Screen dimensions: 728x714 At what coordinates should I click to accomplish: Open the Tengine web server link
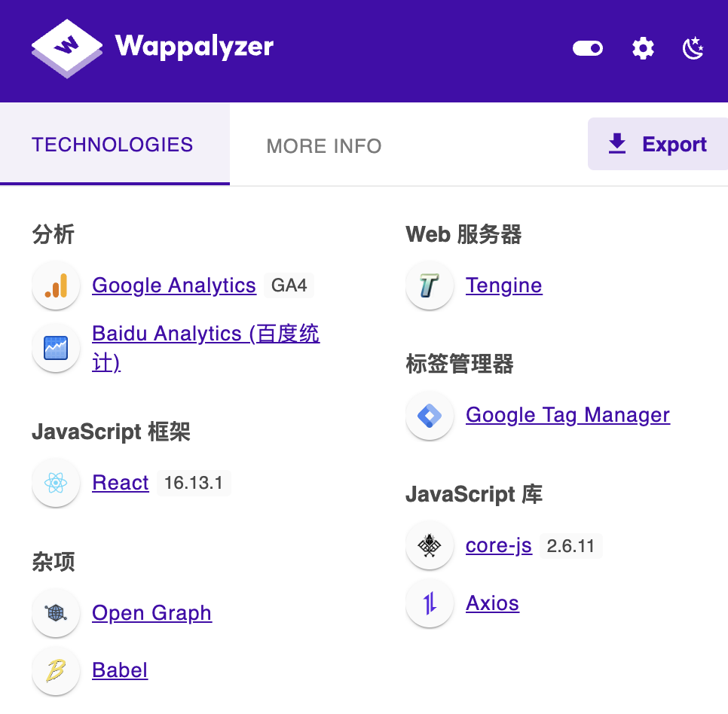click(503, 285)
